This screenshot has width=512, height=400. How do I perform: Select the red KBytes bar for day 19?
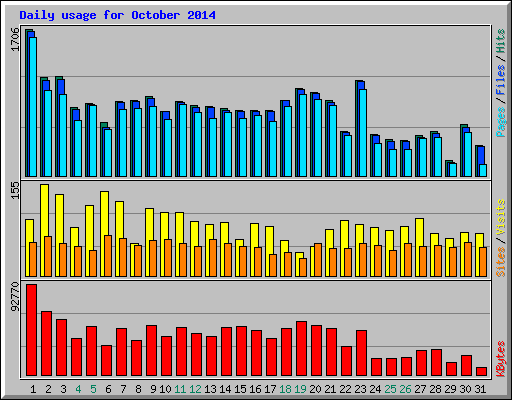[302, 349]
